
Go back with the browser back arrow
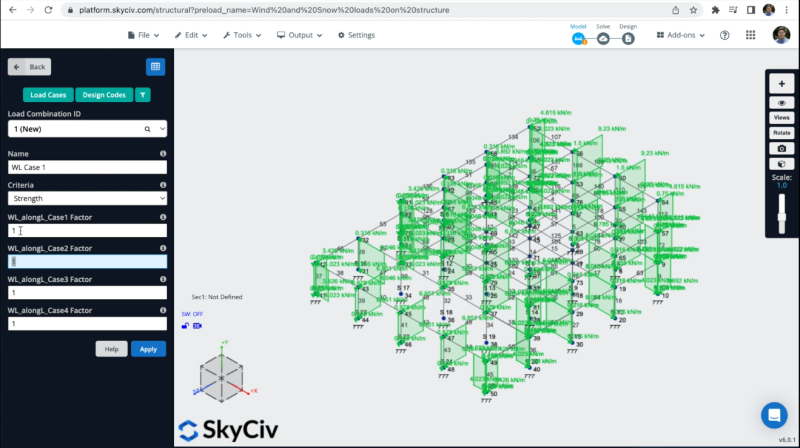click(13, 10)
